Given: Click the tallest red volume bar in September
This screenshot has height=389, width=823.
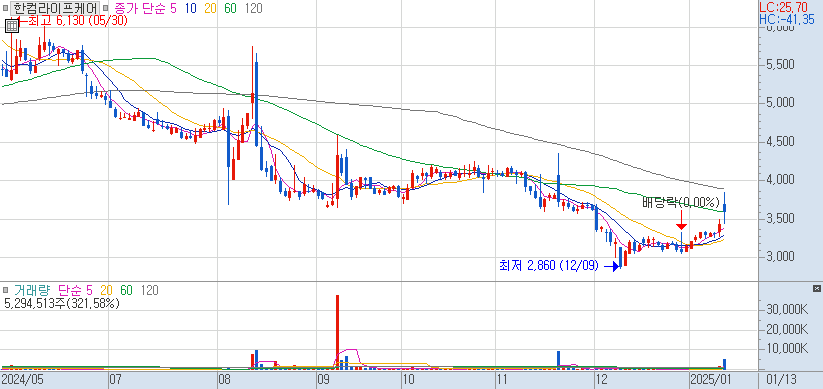Looking at the screenshot, I should click(337, 331).
